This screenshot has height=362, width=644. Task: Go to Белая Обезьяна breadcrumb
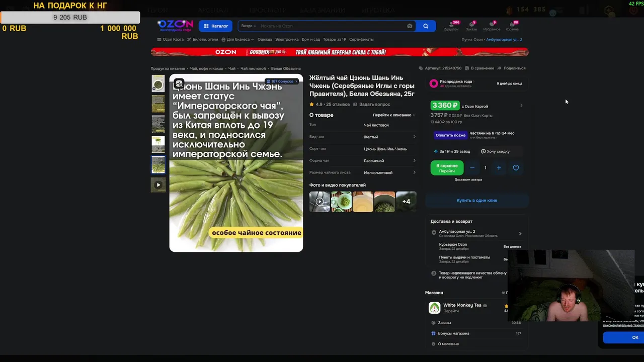click(286, 68)
